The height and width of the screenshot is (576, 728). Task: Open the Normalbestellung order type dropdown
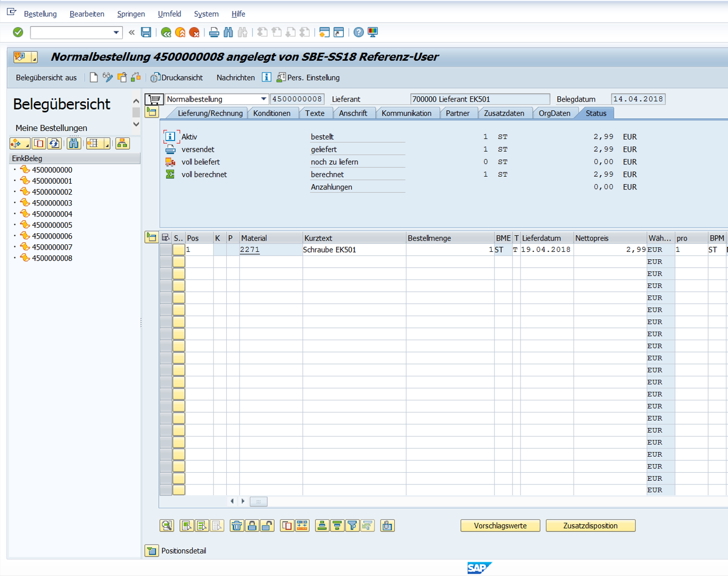tap(263, 99)
